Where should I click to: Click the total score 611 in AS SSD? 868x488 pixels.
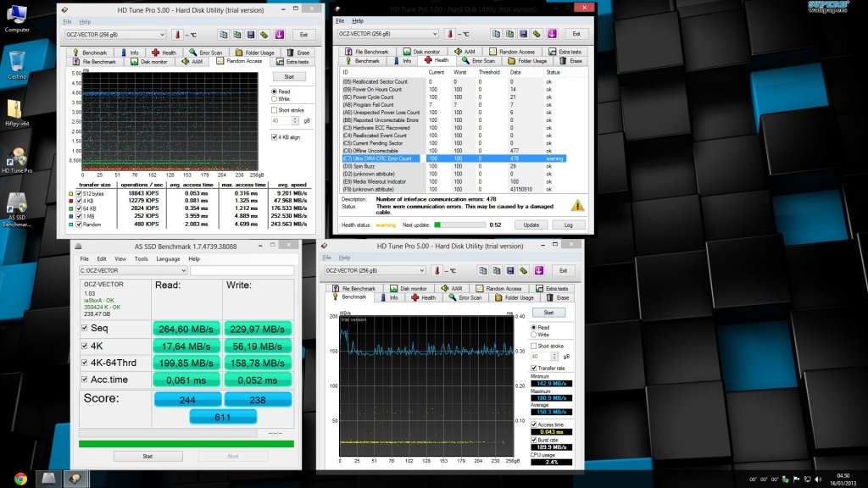pyautogui.click(x=223, y=417)
